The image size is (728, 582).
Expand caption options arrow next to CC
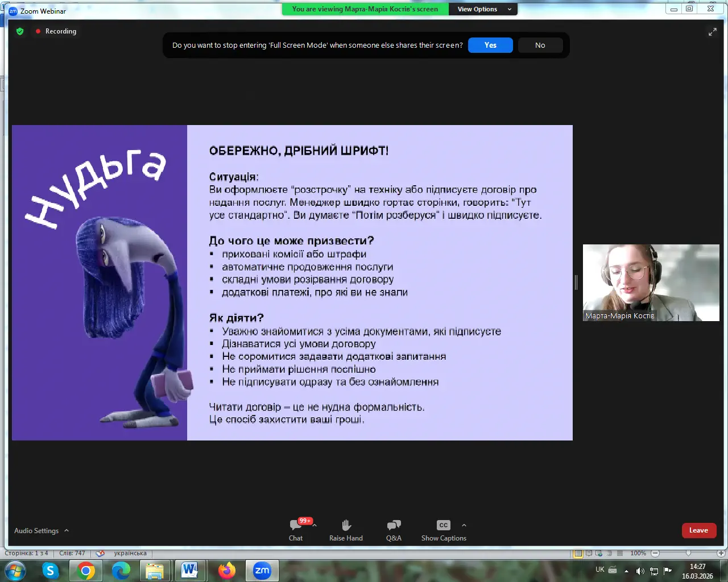[x=464, y=525]
